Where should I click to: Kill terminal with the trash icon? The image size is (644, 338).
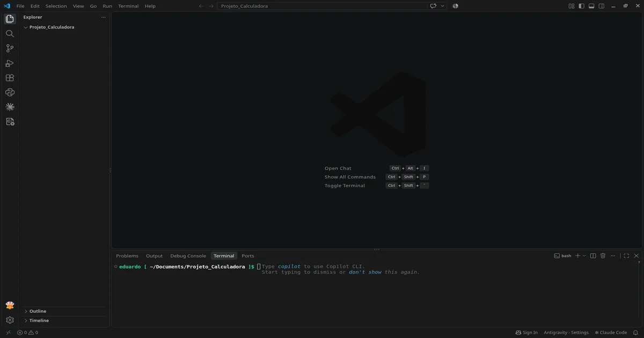click(603, 256)
